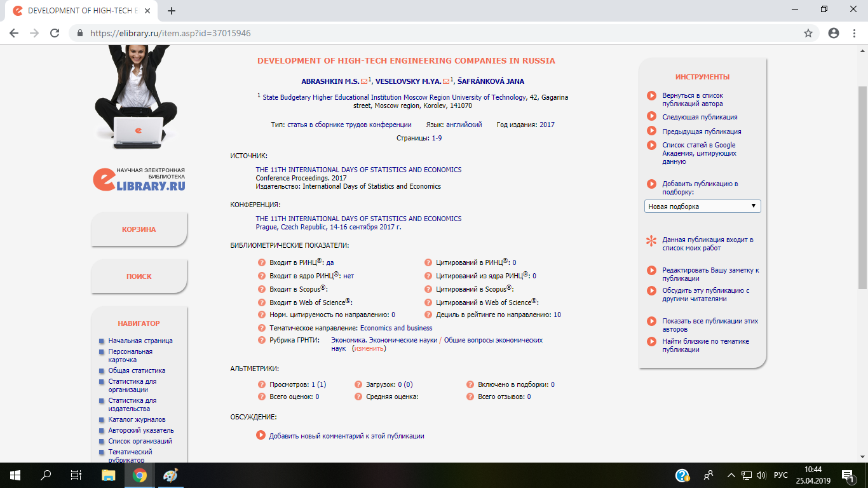Open Windows Start menu
This screenshot has width=868, height=488.
click(x=14, y=475)
